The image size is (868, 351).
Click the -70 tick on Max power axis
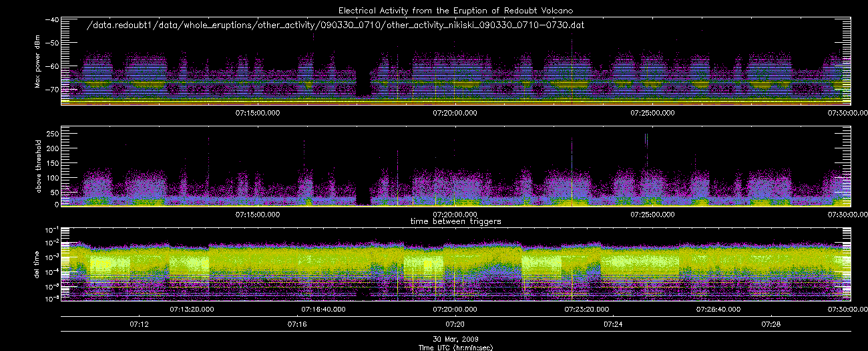pyautogui.click(x=51, y=88)
